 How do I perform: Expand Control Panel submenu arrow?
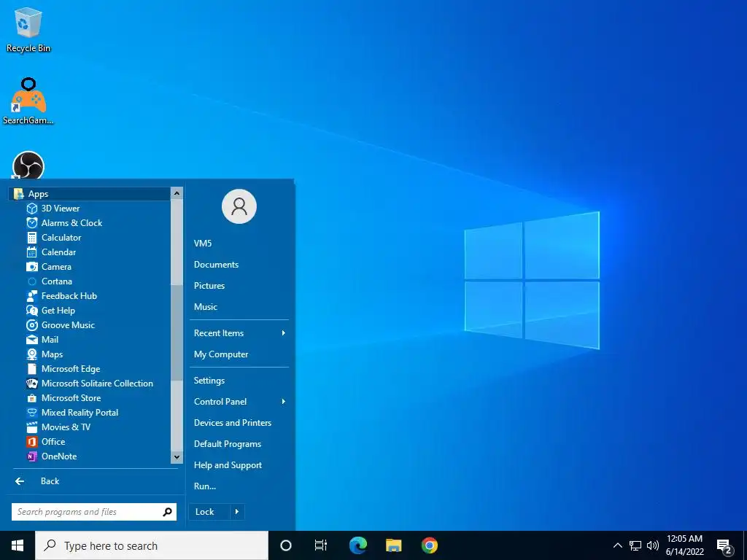284,402
